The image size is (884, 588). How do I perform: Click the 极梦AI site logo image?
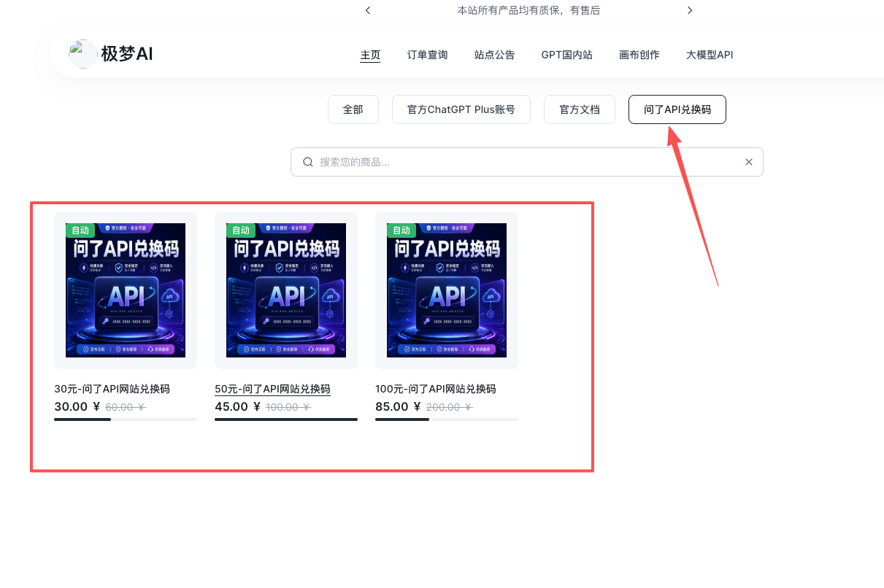click(83, 54)
